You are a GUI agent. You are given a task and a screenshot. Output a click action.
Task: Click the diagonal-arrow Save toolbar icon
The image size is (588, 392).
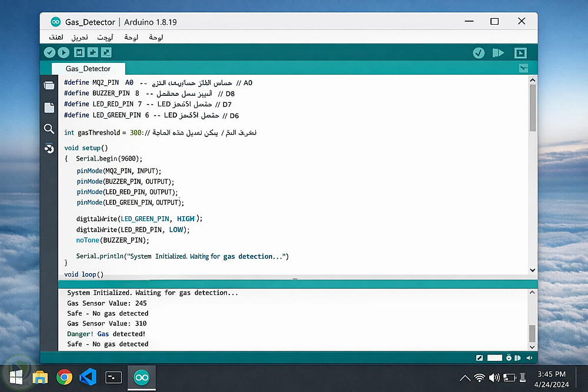click(106, 52)
